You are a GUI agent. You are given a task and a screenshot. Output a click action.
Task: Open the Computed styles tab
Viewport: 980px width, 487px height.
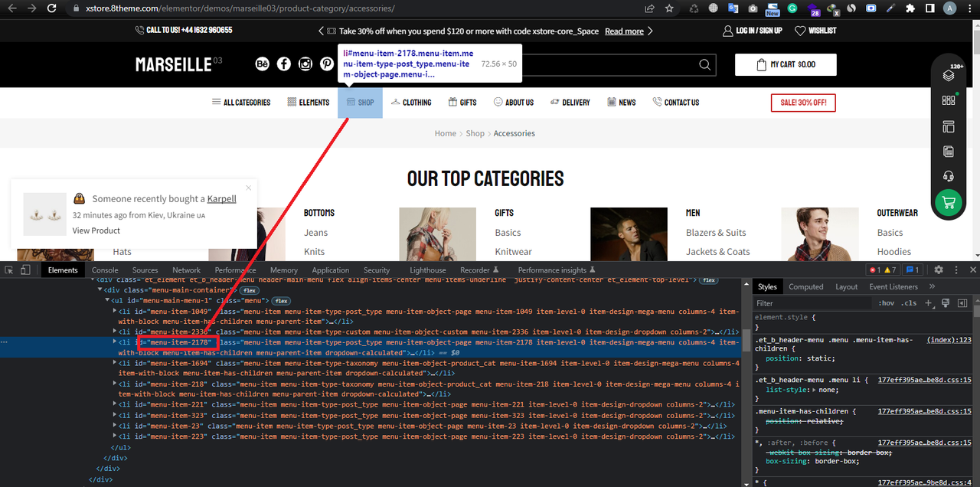[805, 286]
